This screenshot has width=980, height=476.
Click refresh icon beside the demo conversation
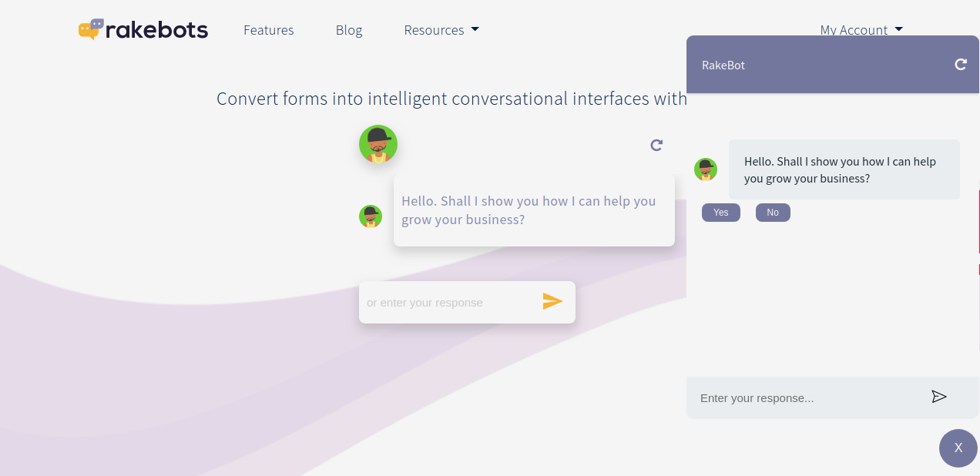tap(656, 145)
